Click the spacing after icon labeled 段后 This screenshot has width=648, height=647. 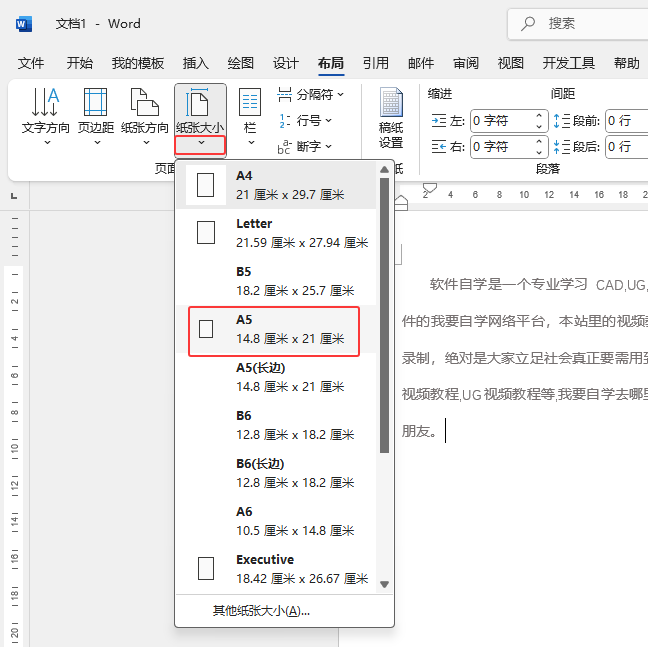562,146
